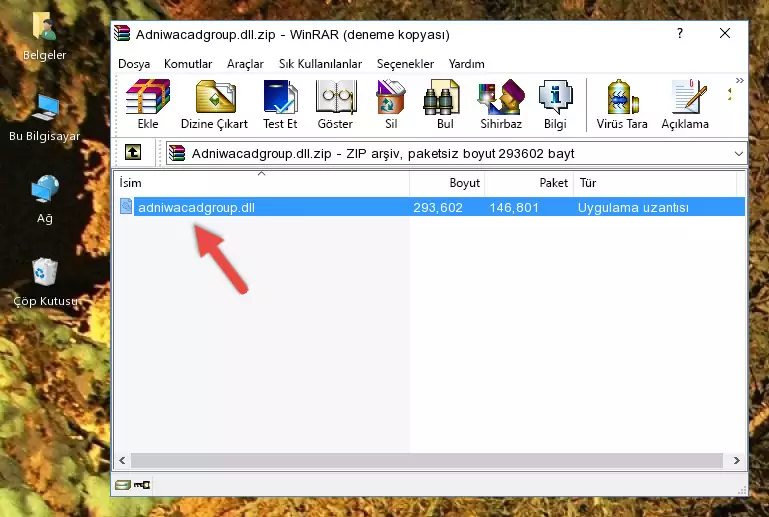Go up one folder level
Viewport: 769px width, 517px height.
133,152
